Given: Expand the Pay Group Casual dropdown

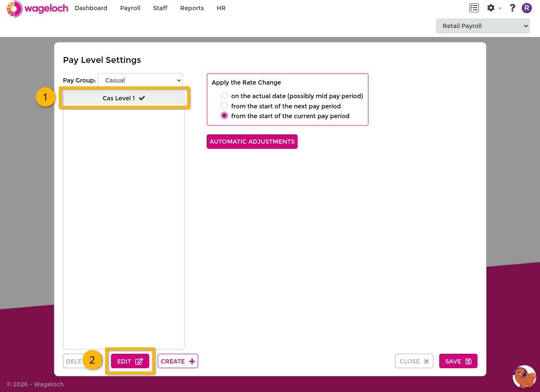Looking at the screenshot, I should point(140,80).
